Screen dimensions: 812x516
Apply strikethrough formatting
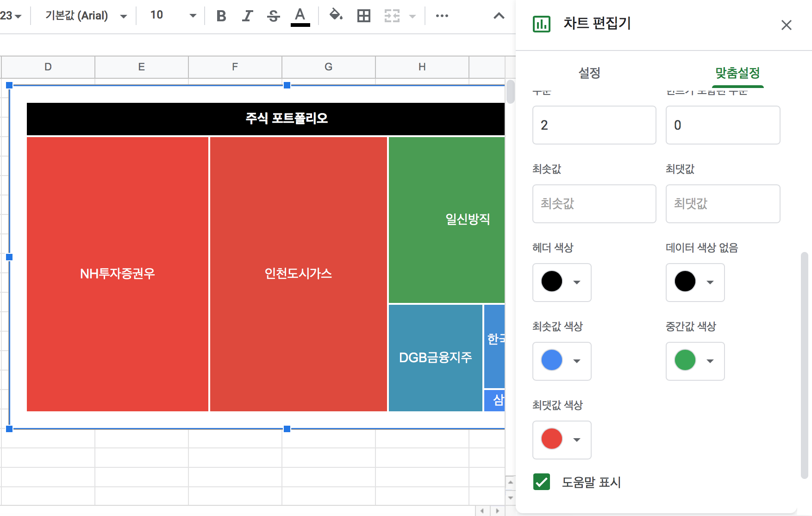[274, 16]
